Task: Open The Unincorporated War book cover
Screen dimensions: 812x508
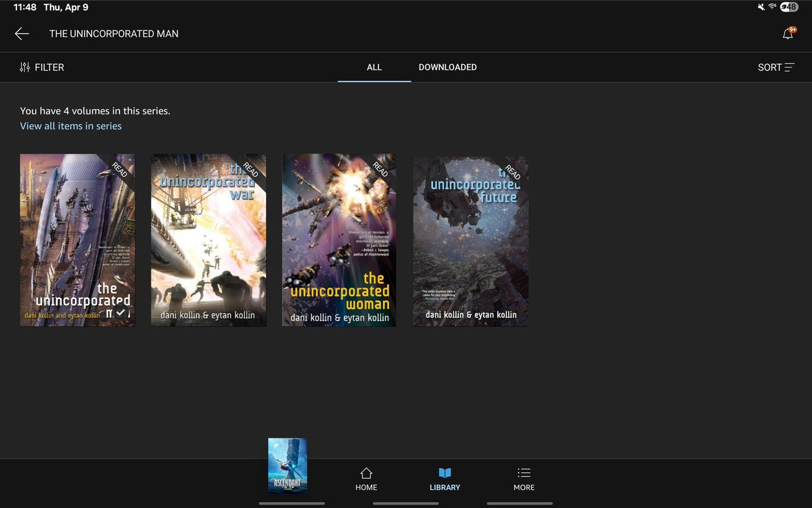Action: pyautogui.click(x=208, y=240)
